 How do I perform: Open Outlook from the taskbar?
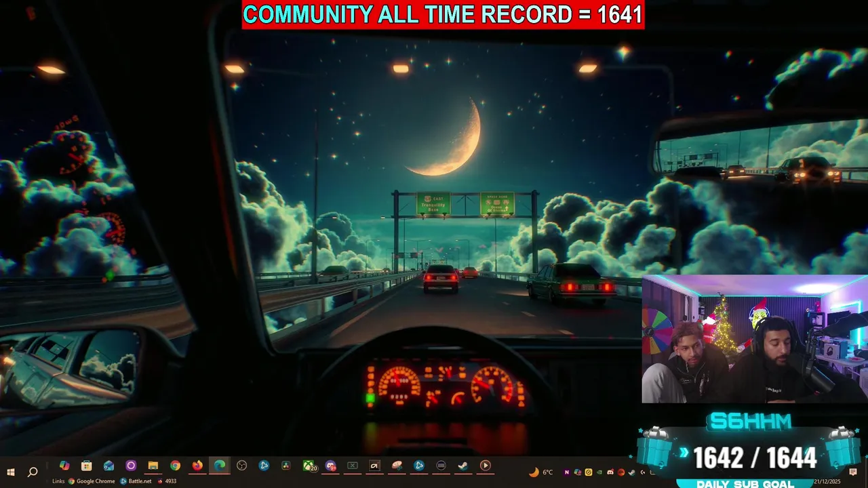pos(108,466)
